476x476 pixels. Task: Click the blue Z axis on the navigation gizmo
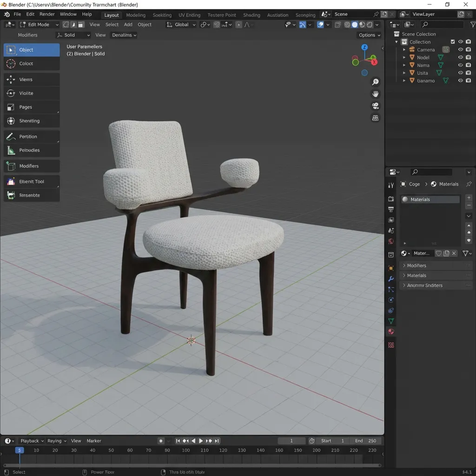click(364, 47)
